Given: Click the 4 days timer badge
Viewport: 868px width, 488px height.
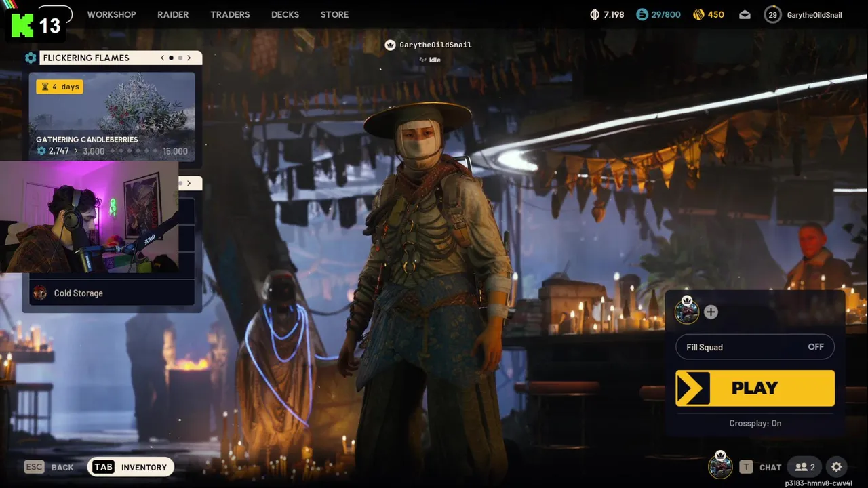Looking at the screenshot, I should coord(60,87).
